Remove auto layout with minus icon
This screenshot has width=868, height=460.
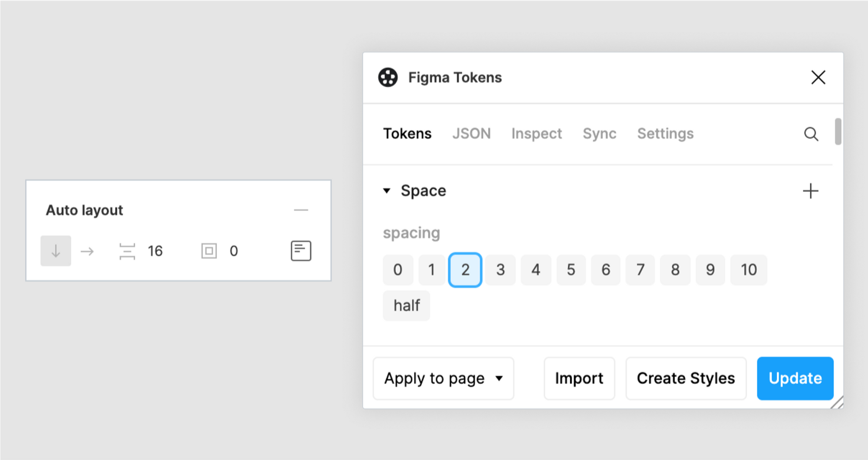tap(301, 210)
